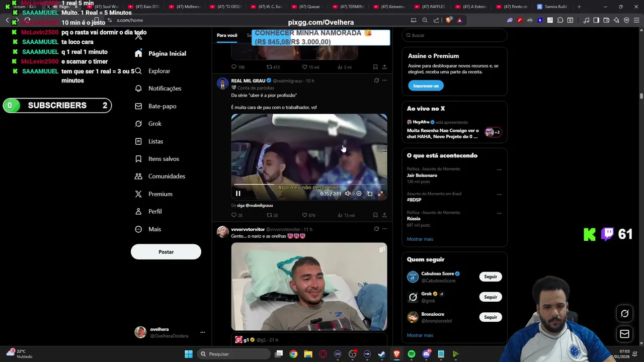Open the siga @realmilgrauu link
The height and width of the screenshot is (362, 644).
click(255, 206)
